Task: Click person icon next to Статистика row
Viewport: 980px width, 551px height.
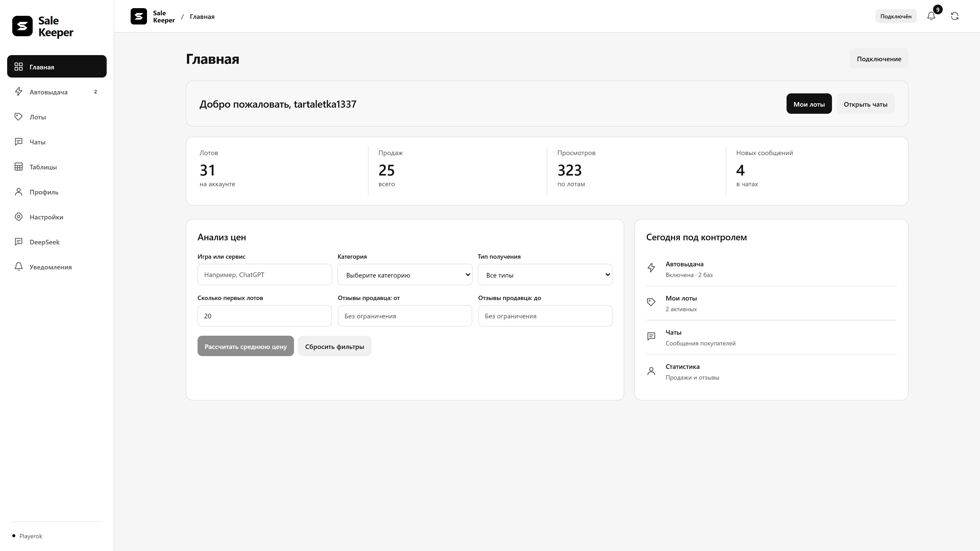Action: (x=651, y=371)
